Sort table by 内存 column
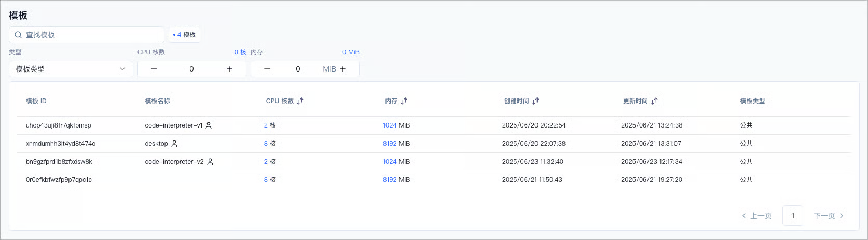 pyautogui.click(x=404, y=101)
